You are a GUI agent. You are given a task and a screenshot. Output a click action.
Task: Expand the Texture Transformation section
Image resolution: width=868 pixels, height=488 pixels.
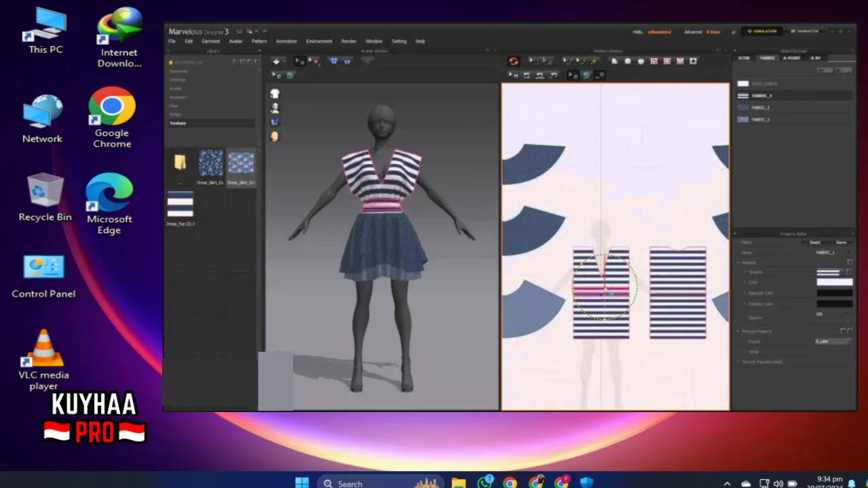pyautogui.click(x=738, y=362)
